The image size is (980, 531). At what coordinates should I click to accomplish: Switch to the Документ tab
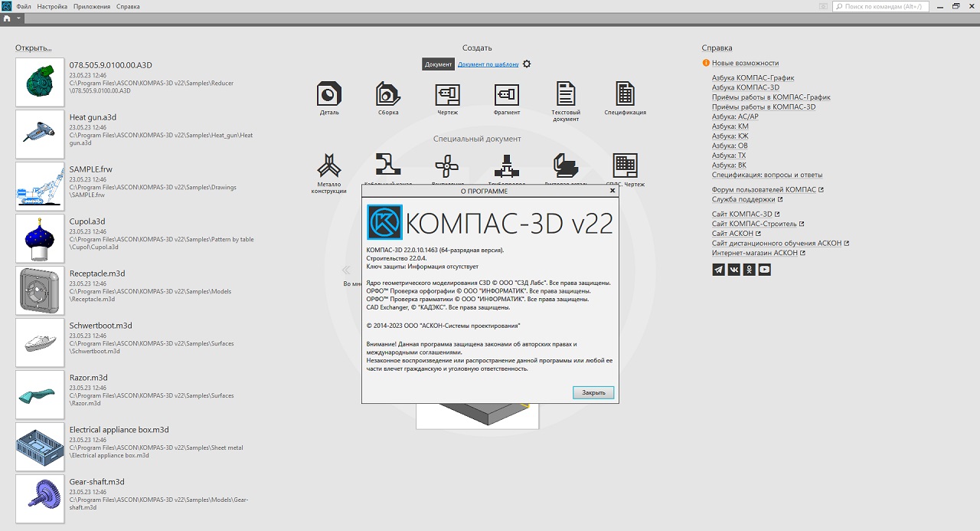pyautogui.click(x=439, y=64)
